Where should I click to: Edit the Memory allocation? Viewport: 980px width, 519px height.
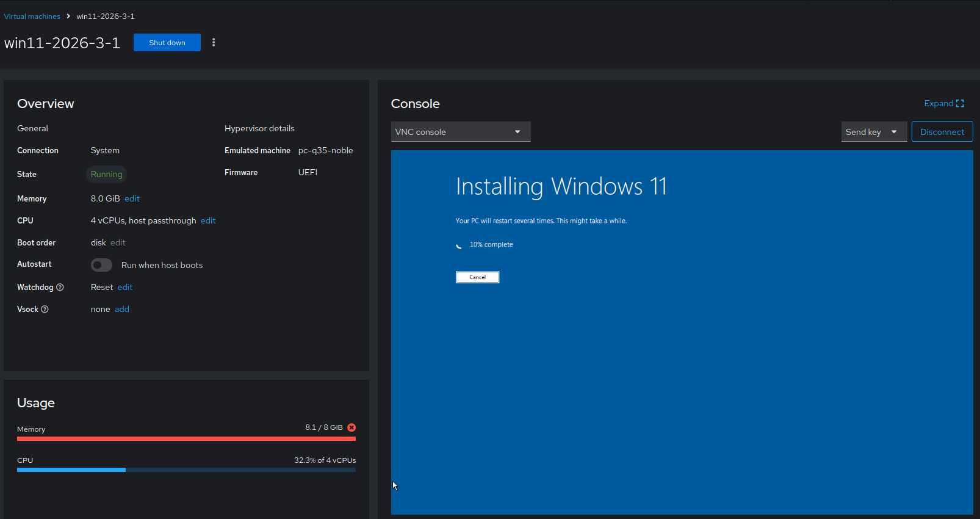coord(132,199)
